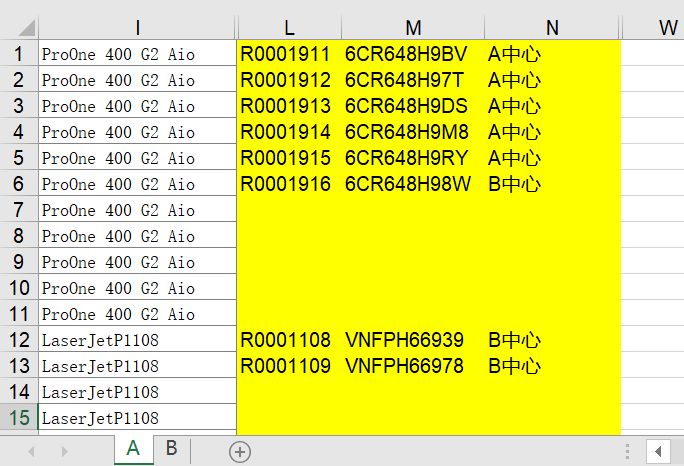The height and width of the screenshot is (466, 684).
Task: Click empty yellow cell L7
Action: click(289, 209)
